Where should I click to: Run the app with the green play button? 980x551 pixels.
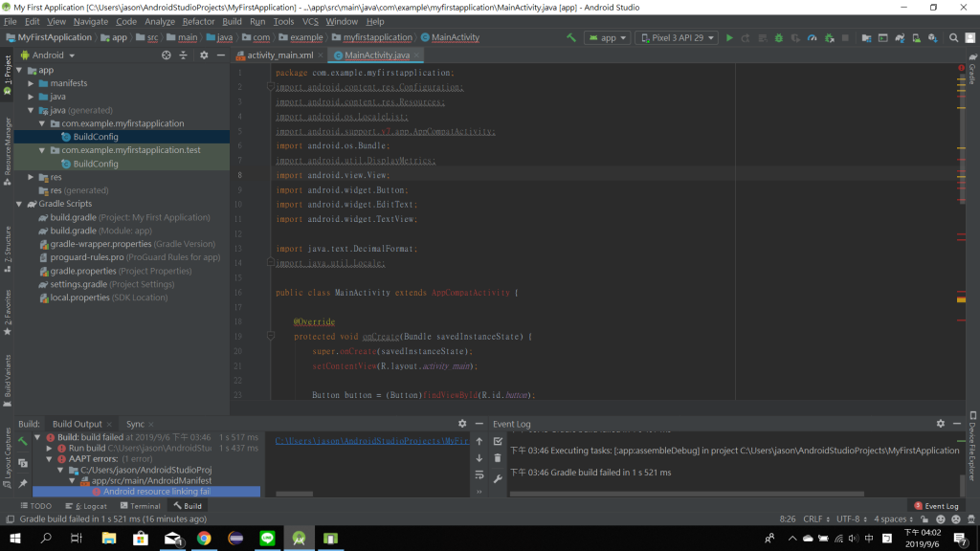pyautogui.click(x=728, y=37)
